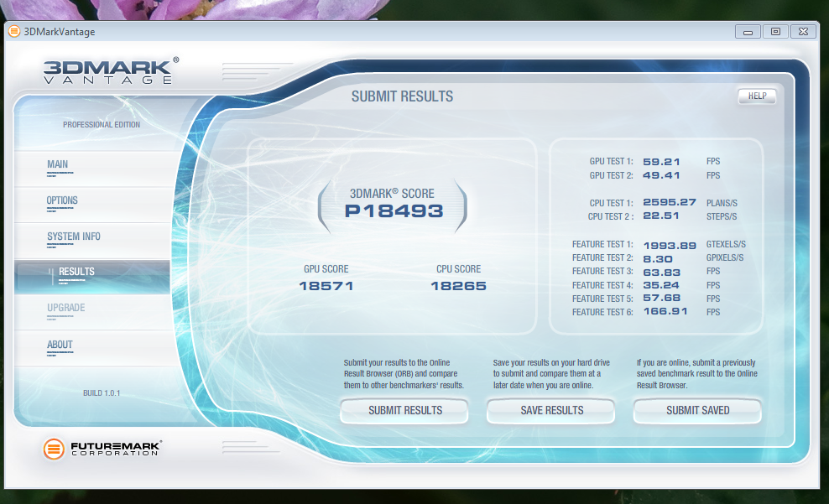Click the GPU score value 18571
The image size is (829, 504).
pyautogui.click(x=326, y=286)
